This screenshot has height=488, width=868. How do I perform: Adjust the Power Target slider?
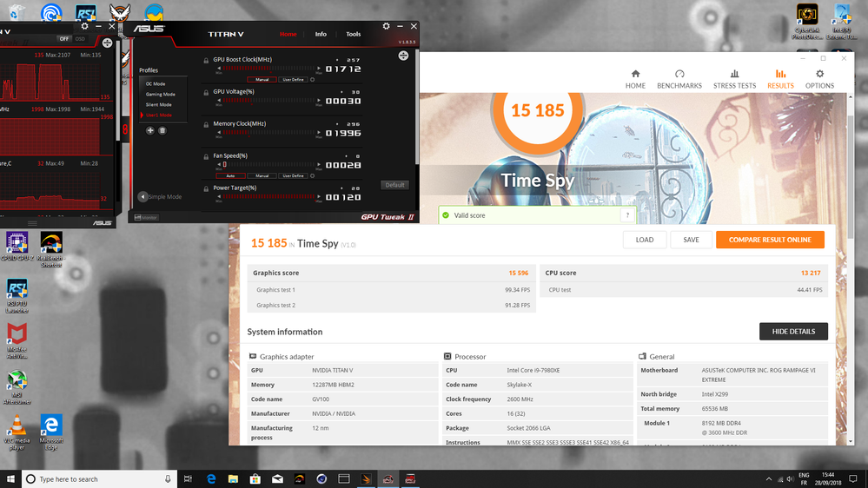pos(268,196)
